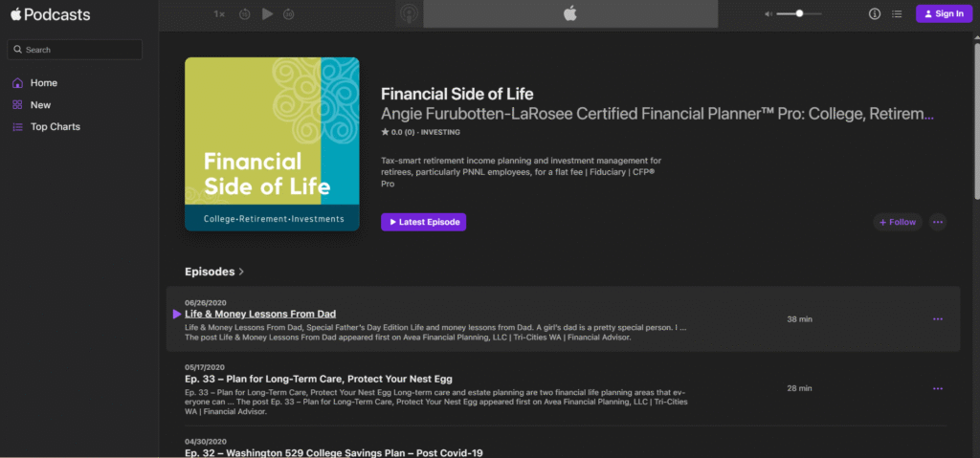Open more options for the Ep. 33 episode
The image size is (980, 458).
(937, 388)
